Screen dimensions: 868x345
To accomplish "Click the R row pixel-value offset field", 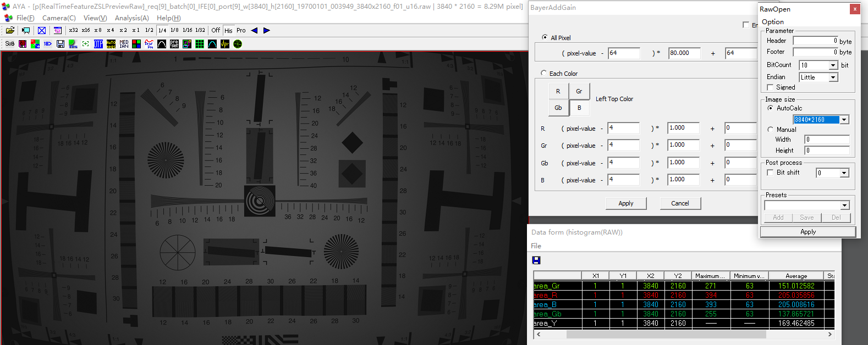I will tap(623, 128).
